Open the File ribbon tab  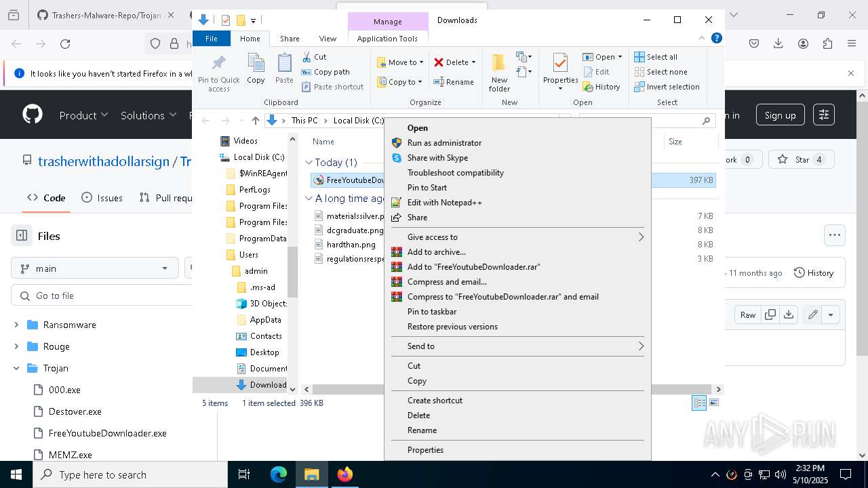[x=212, y=39]
